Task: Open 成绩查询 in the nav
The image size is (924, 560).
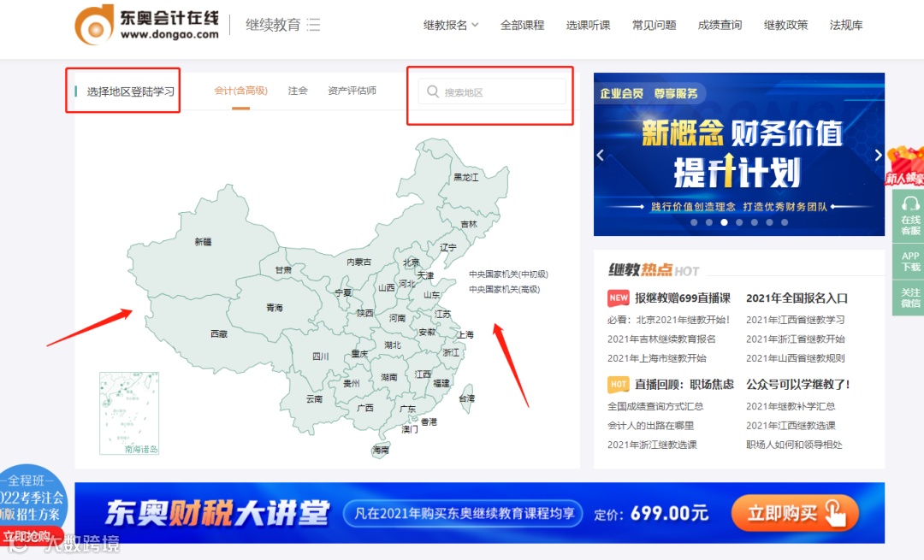Action: click(x=720, y=26)
